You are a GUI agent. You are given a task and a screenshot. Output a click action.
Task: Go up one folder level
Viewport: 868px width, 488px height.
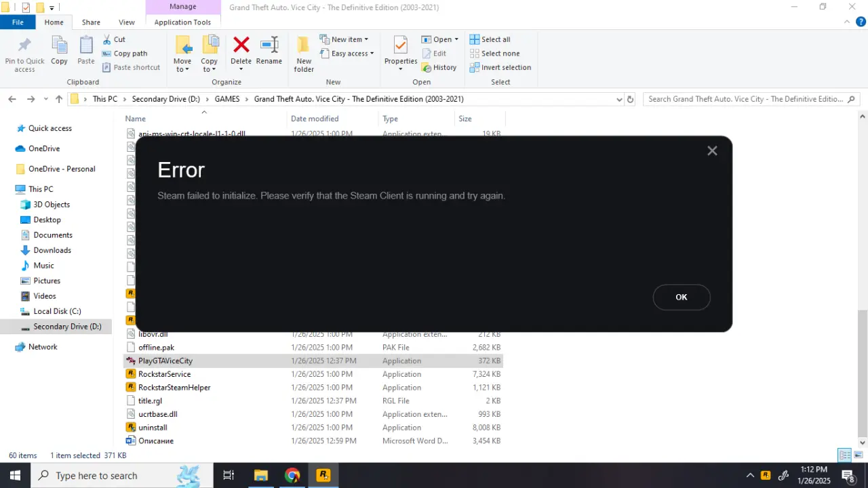coord(59,99)
